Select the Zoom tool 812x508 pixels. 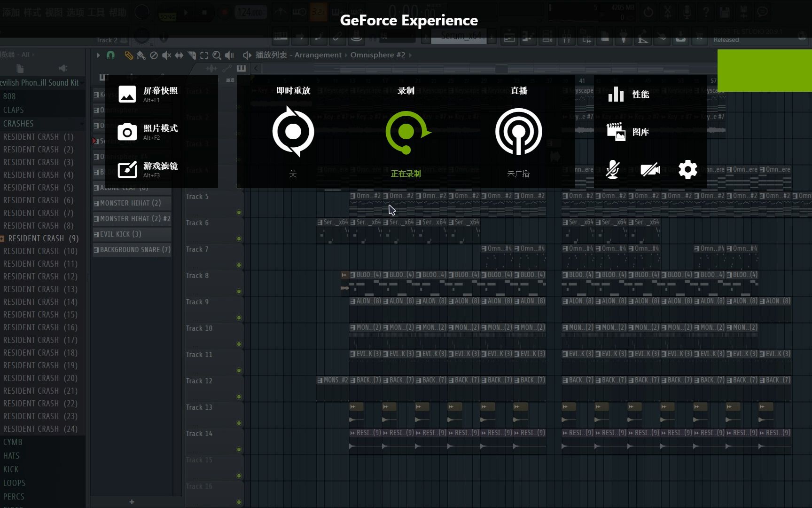tap(217, 55)
